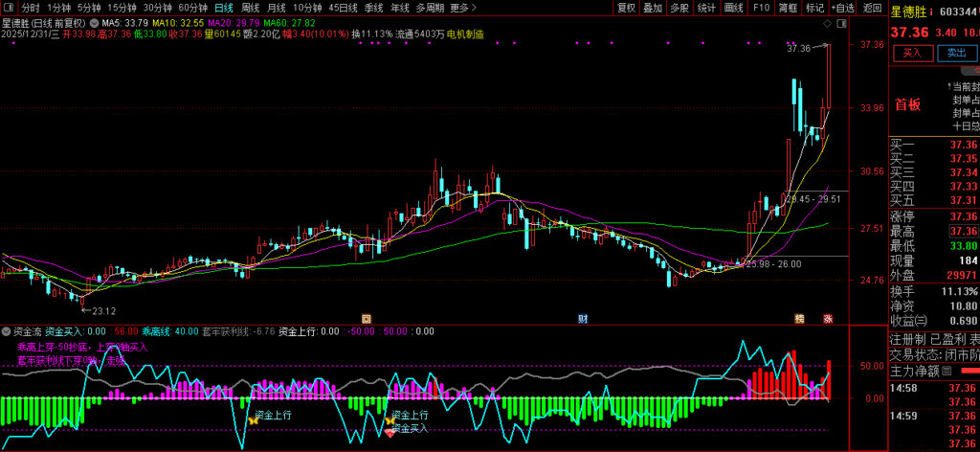
Task: Click the 资金买入 signal icon in the indicator pane
Action: tap(390, 433)
